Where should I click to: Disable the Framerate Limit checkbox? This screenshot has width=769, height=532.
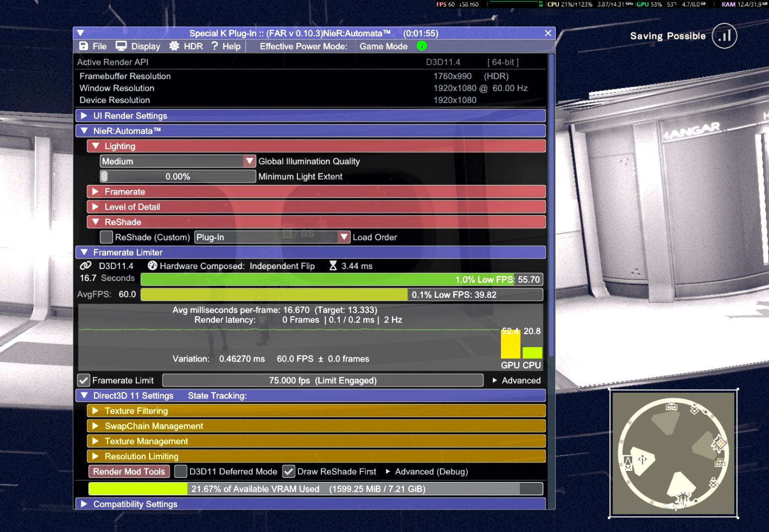(84, 380)
